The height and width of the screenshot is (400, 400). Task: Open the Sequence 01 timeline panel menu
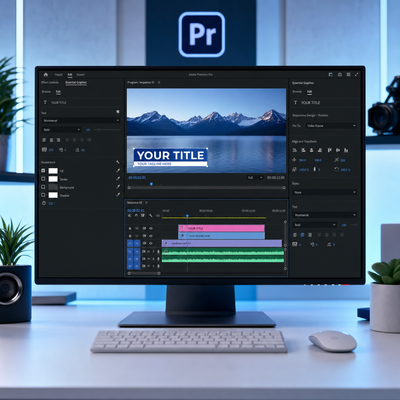[146, 203]
